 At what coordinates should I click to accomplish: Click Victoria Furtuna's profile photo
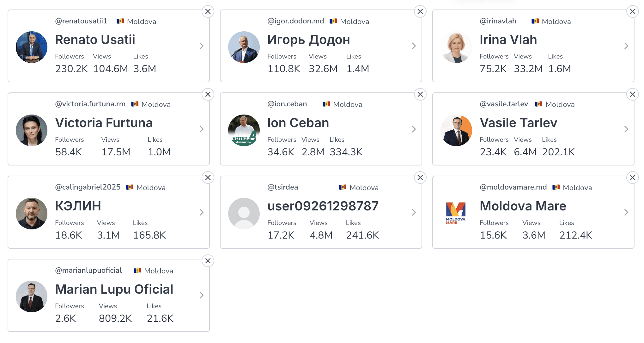coord(32,130)
